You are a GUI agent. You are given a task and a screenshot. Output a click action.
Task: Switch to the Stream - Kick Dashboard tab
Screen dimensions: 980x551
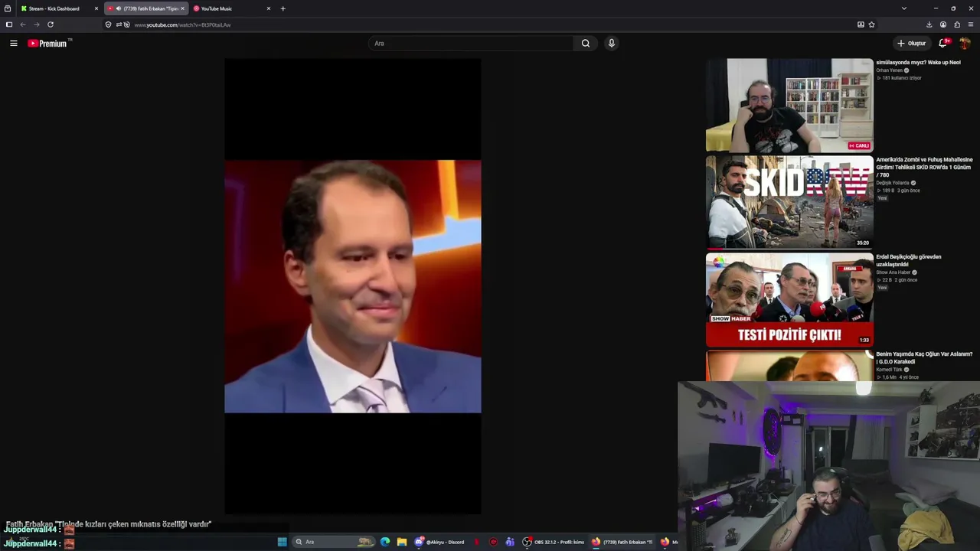pos(60,8)
